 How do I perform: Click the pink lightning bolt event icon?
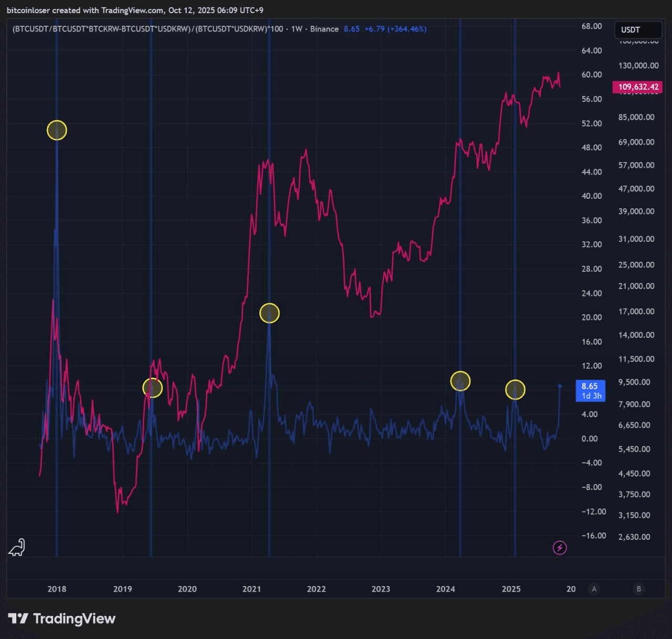(x=560, y=548)
